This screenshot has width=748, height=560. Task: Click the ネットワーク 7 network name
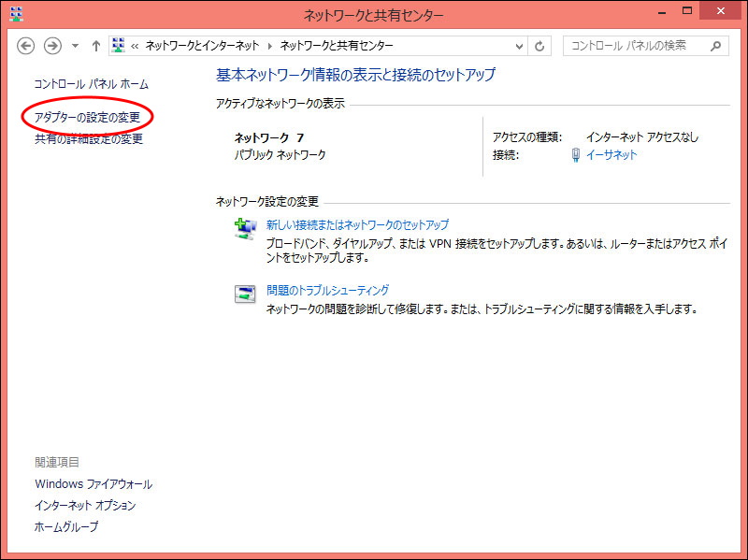269,137
